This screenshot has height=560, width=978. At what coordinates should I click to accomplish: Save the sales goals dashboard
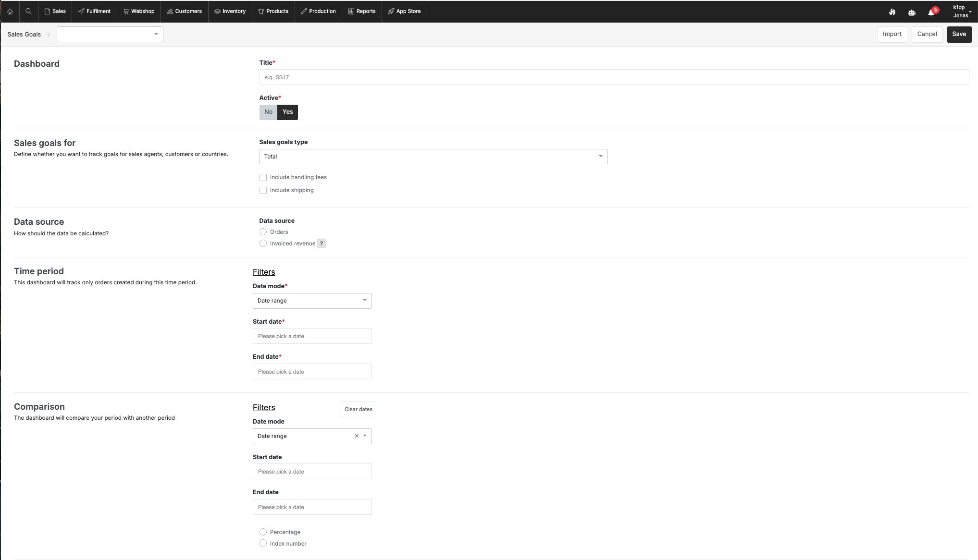pyautogui.click(x=959, y=34)
